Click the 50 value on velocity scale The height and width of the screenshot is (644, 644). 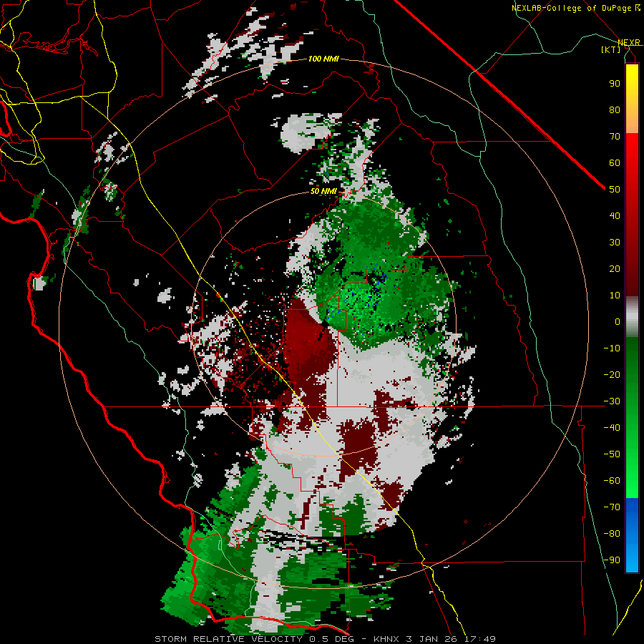[x=615, y=190]
